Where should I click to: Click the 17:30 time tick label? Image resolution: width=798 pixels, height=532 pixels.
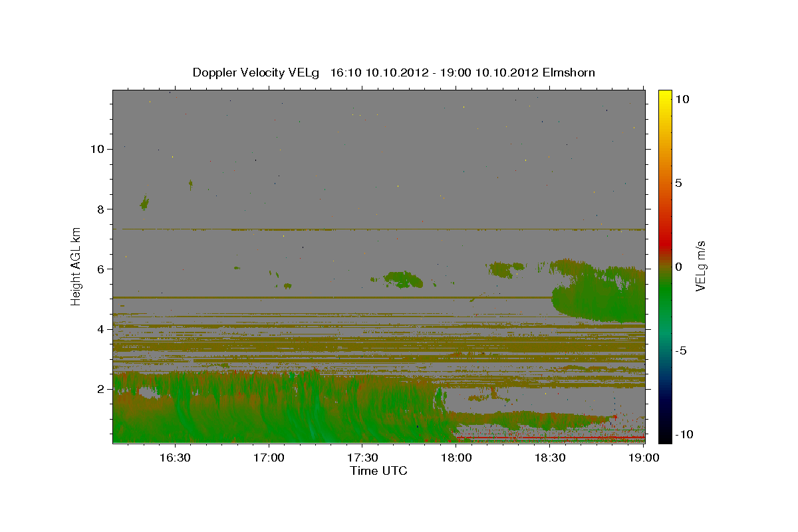point(362,458)
